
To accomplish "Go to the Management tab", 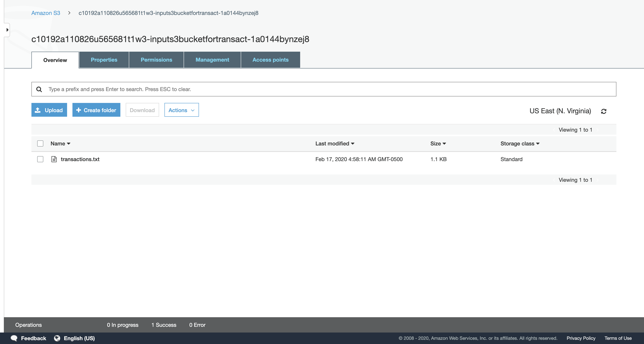I will coord(212,60).
